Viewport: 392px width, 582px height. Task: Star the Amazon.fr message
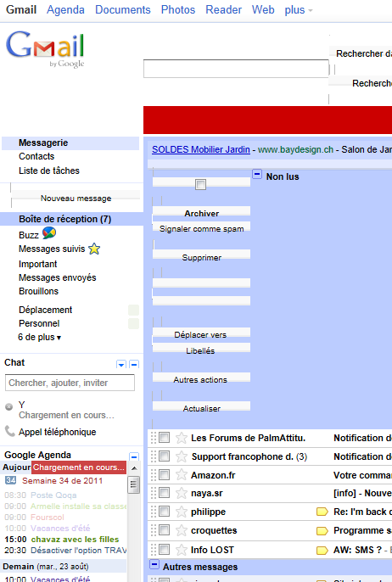(182, 475)
